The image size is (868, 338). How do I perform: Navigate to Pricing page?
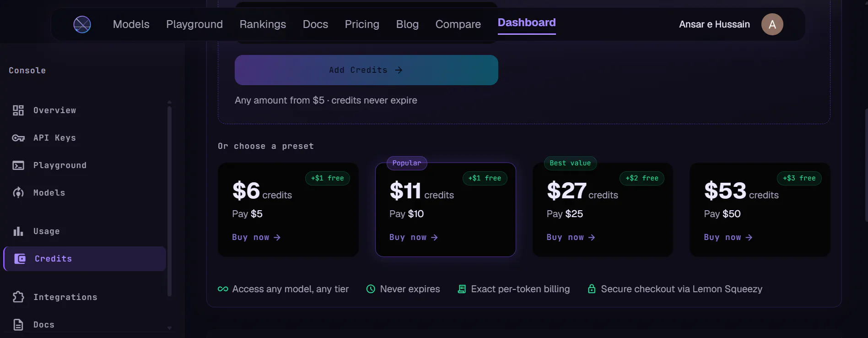tap(362, 24)
